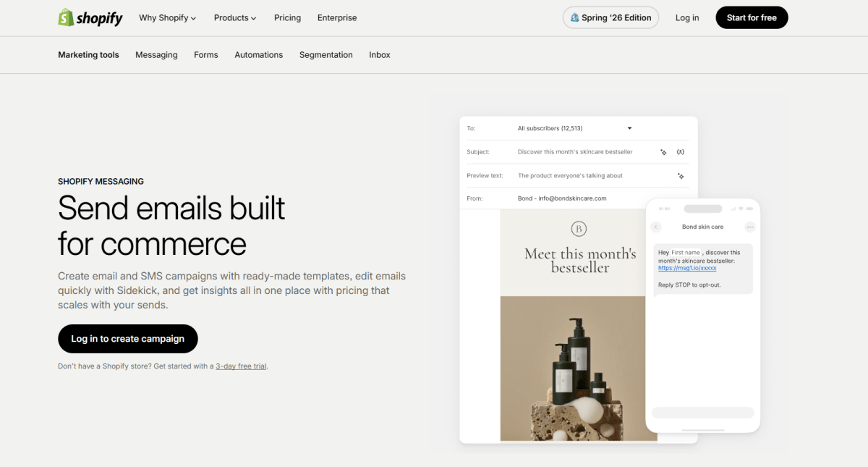Open the 3-day free trial link
868x467 pixels.
tap(241, 366)
